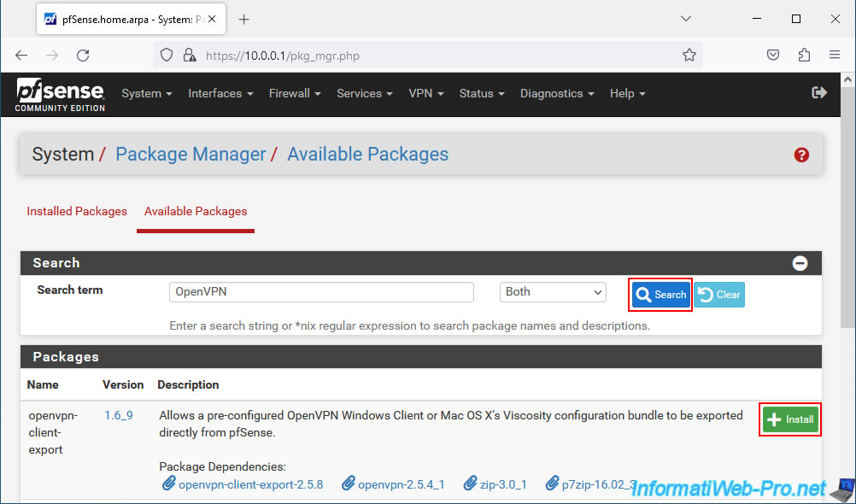Open the Interfaces menu

(x=220, y=94)
